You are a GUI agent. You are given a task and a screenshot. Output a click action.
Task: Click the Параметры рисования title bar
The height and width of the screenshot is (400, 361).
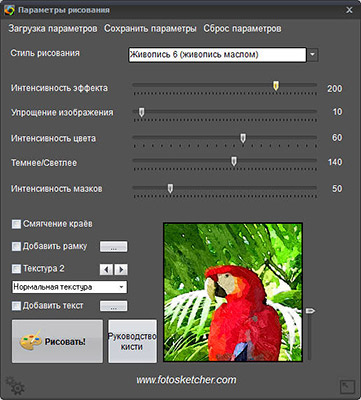point(180,10)
